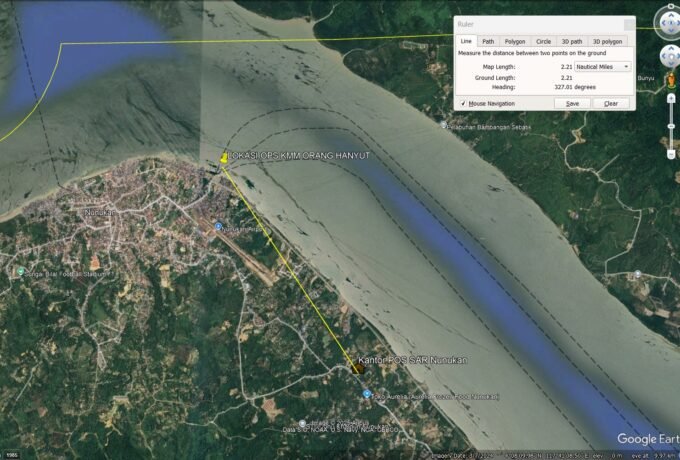Switch to the Path tab in Ruler
This screenshot has height=460, width=680.
click(x=488, y=41)
